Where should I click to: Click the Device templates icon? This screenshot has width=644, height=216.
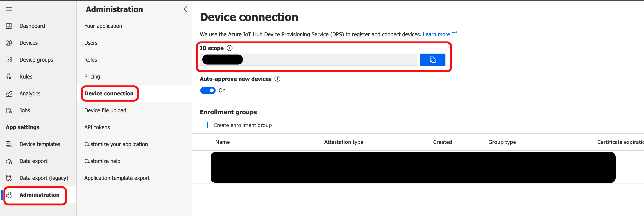tap(9, 144)
